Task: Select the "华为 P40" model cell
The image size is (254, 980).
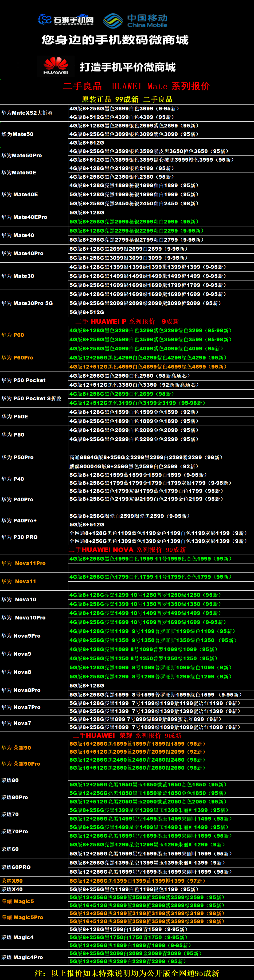Action: pos(34,479)
